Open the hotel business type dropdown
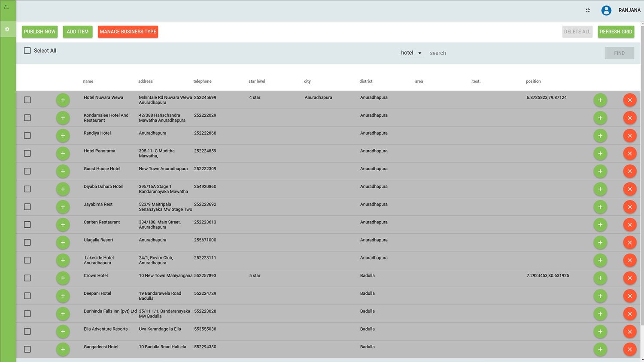Screen dimensions: 644x362 pos(411,53)
